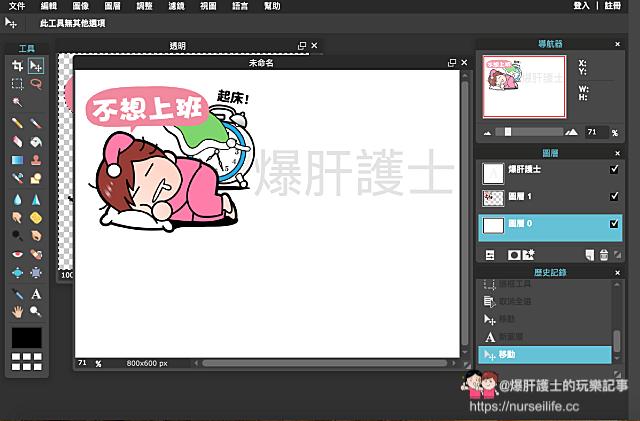The width and height of the screenshot is (640, 421).
Task: Select the Move tool in tools panel
Action: coord(36,65)
